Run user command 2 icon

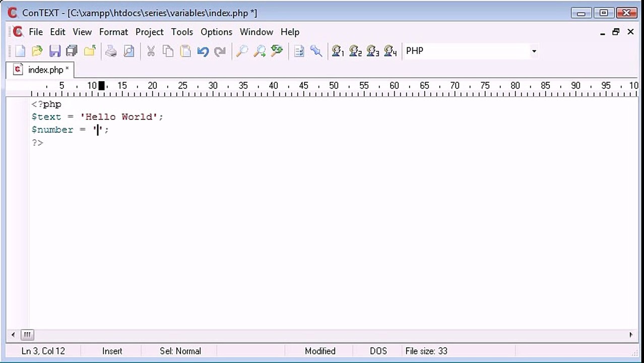coord(355,51)
